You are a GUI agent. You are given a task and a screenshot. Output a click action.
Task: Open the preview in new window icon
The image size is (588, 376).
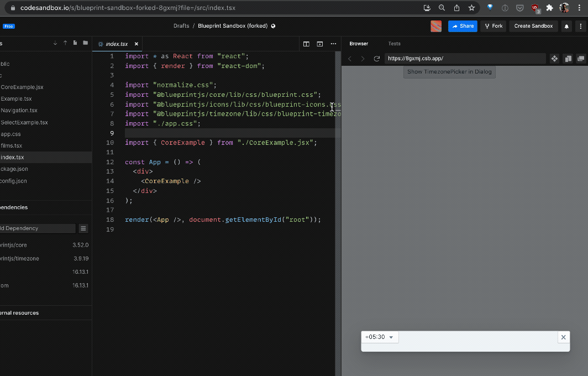[581, 58]
